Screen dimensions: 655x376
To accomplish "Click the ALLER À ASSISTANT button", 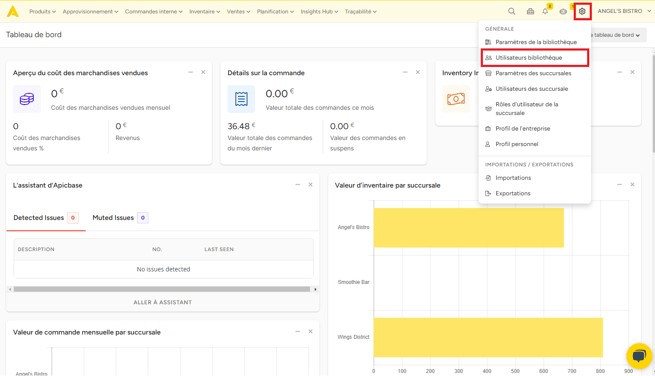I will tap(162, 302).
